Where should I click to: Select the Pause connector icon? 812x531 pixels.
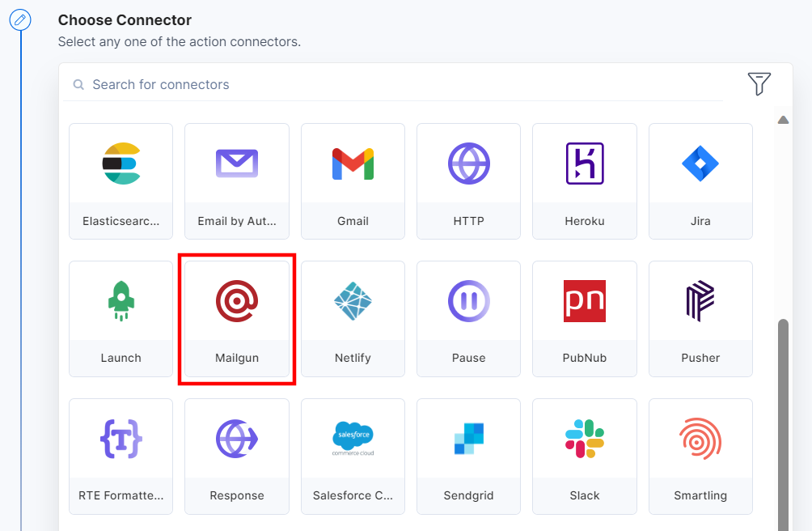(x=468, y=301)
